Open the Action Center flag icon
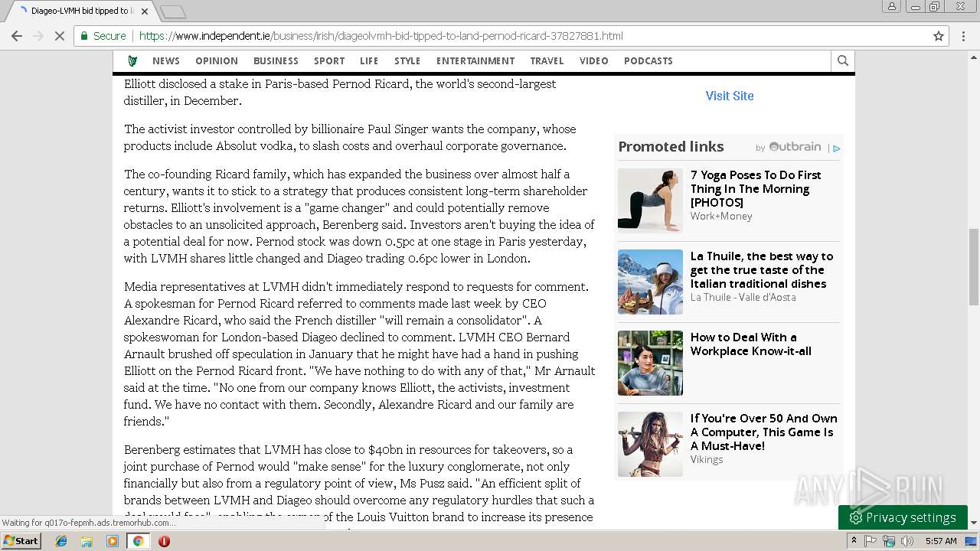Viewport: 980px width, 551px height. [x=871, y=541]
